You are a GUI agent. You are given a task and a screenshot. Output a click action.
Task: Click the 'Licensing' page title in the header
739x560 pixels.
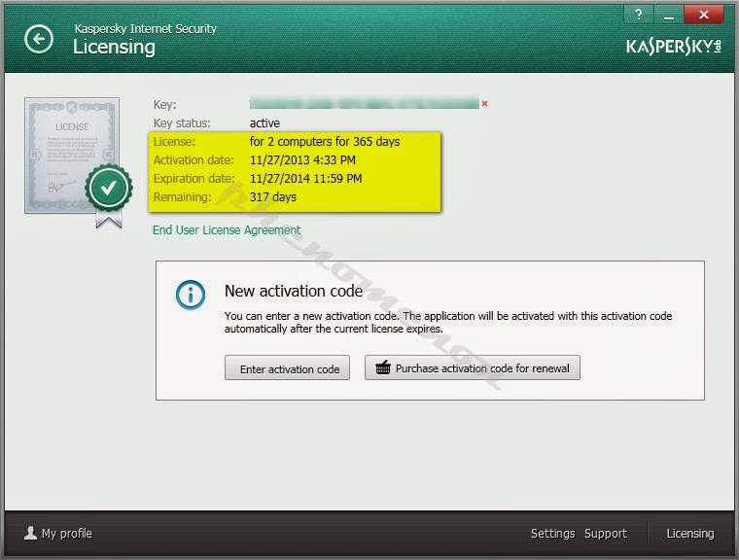click(x=114, y=47)
